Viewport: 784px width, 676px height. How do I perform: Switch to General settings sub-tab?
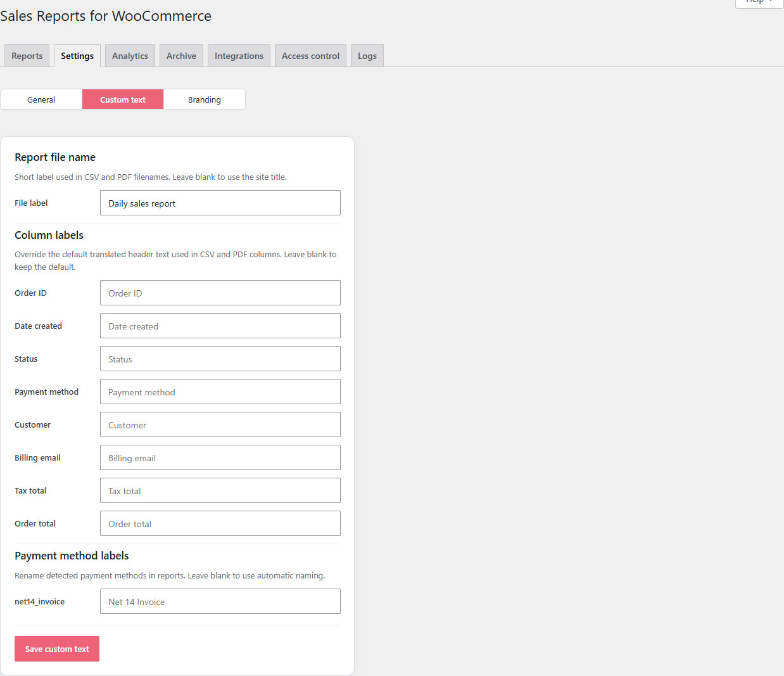click(x=41, y=99)
